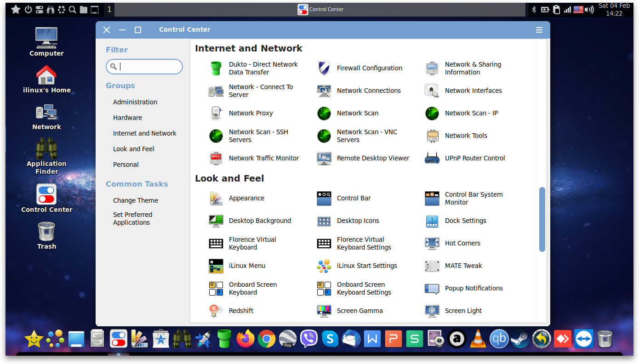This screenshot has width=639, height=364.
Task: Open Popup Notifications settings
Action: pos(464,288)
